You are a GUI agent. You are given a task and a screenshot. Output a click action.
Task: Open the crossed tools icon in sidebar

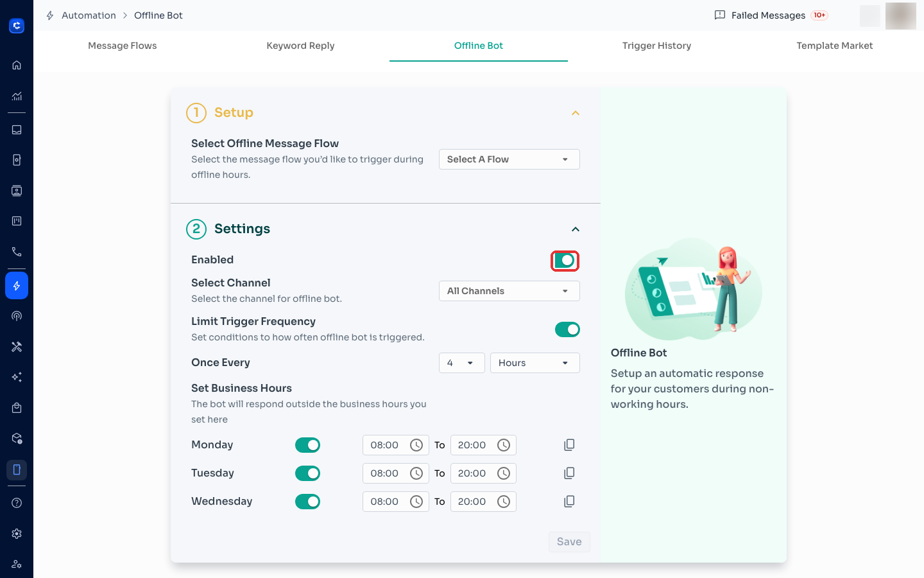[17, 347]
